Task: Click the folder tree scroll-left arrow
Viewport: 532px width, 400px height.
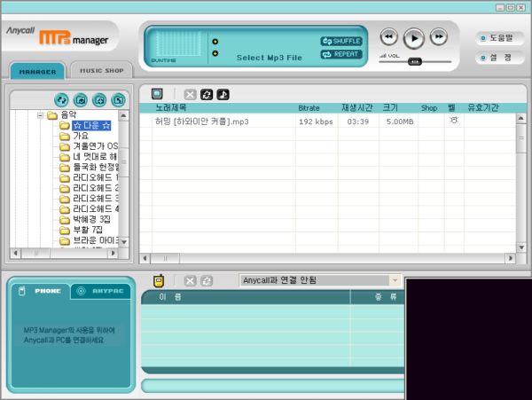Action: click(x=15, y=253)
